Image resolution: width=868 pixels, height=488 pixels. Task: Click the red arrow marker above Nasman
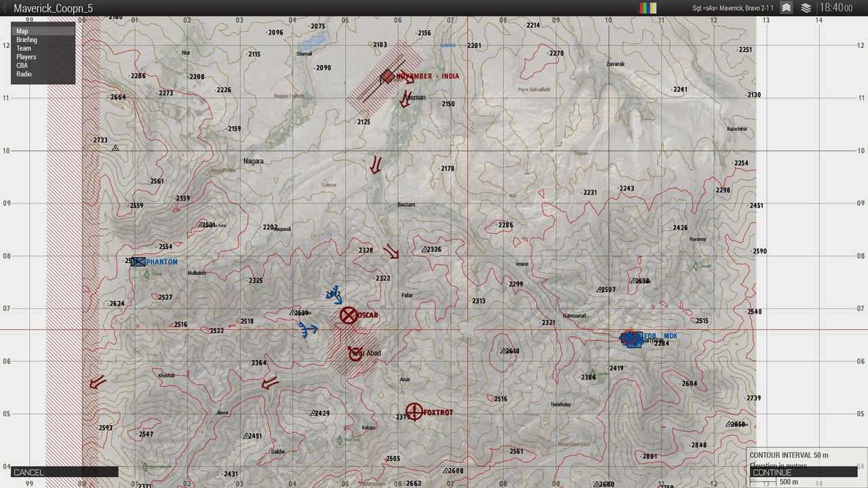point(406,98)
